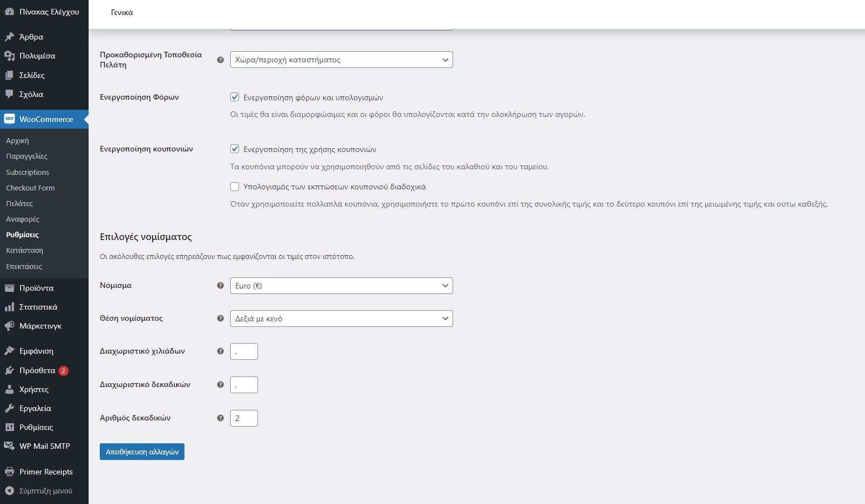
Task: Open the Νόμισμα currency dropdown
Action: (x=341, y=285)
